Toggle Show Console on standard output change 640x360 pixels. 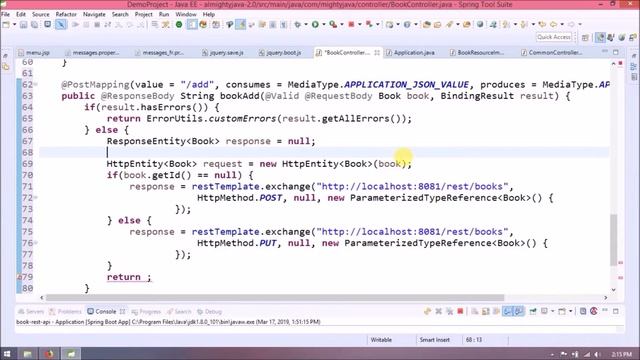[x=507, y=311]
